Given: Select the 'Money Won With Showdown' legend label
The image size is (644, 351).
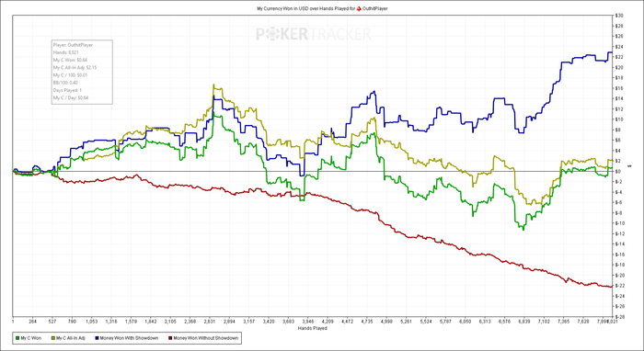Looking at the screenshot, I should pos(129,338).
